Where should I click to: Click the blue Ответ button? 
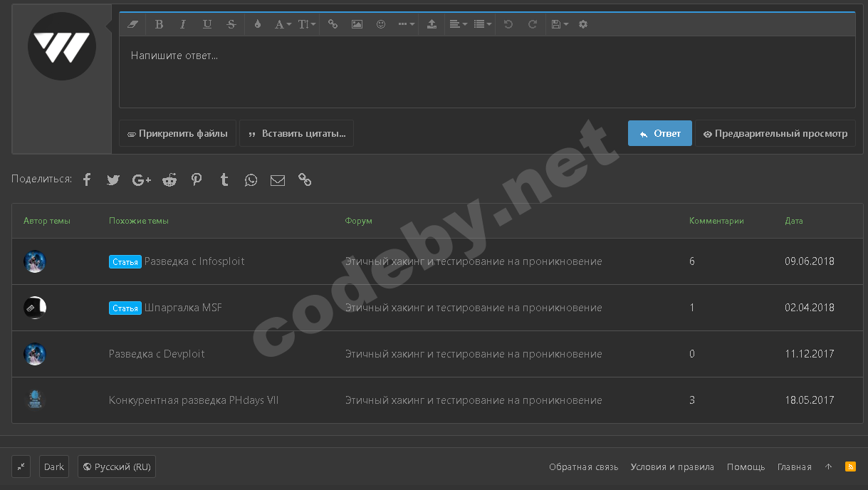[x=659, y=133]
